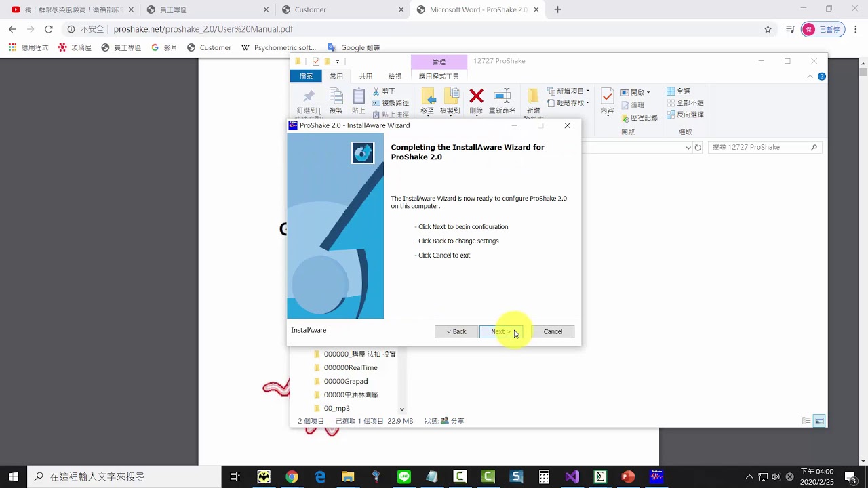
Task: Switch to the 檢視 ribbon tab in Explorer
Action: [x=395, y=76]
